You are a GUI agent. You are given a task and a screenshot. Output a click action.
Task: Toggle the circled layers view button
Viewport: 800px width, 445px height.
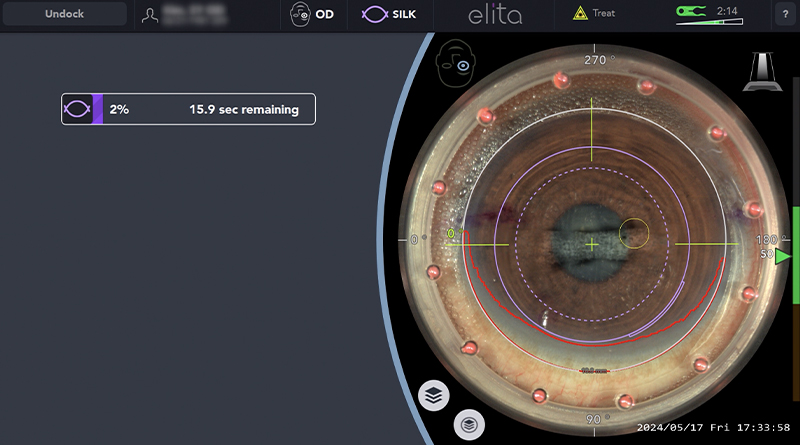coord(469,425)
